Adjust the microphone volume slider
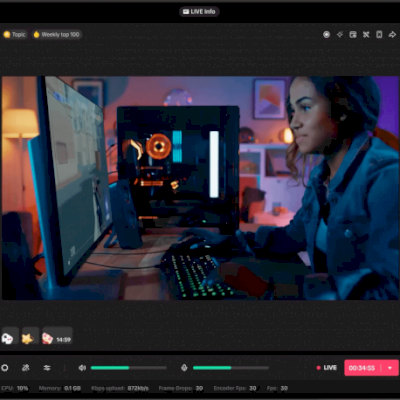400x400 pixels. point(231,368)
